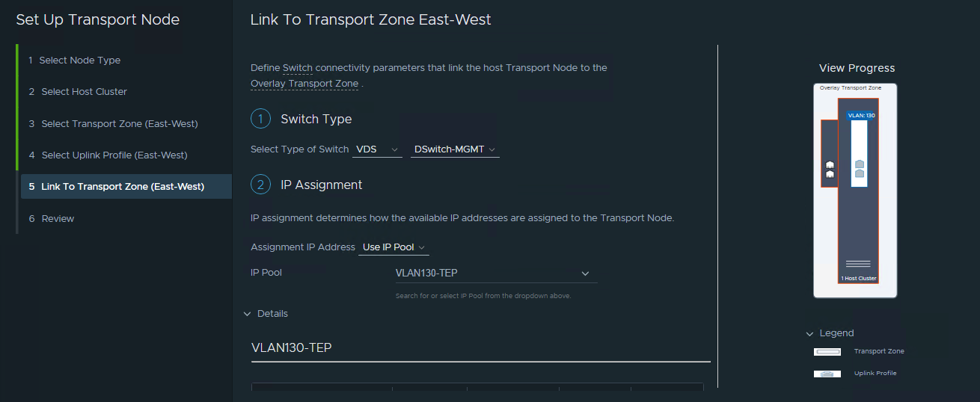This screenshot has width=980, height=402.
Task: Go to step 3 Select Transport Zone (East-West)
Action: click(x=119, y=123)
